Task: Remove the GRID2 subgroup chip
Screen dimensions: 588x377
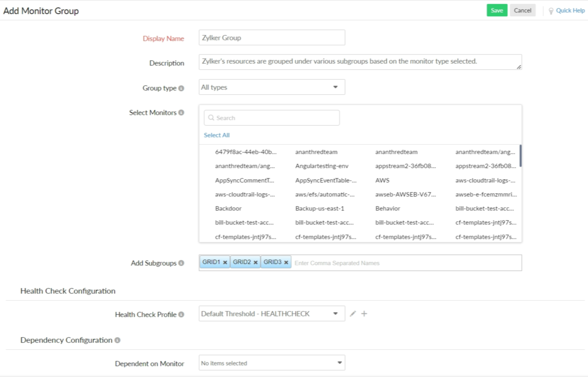Action: click(x=256, y=262)
